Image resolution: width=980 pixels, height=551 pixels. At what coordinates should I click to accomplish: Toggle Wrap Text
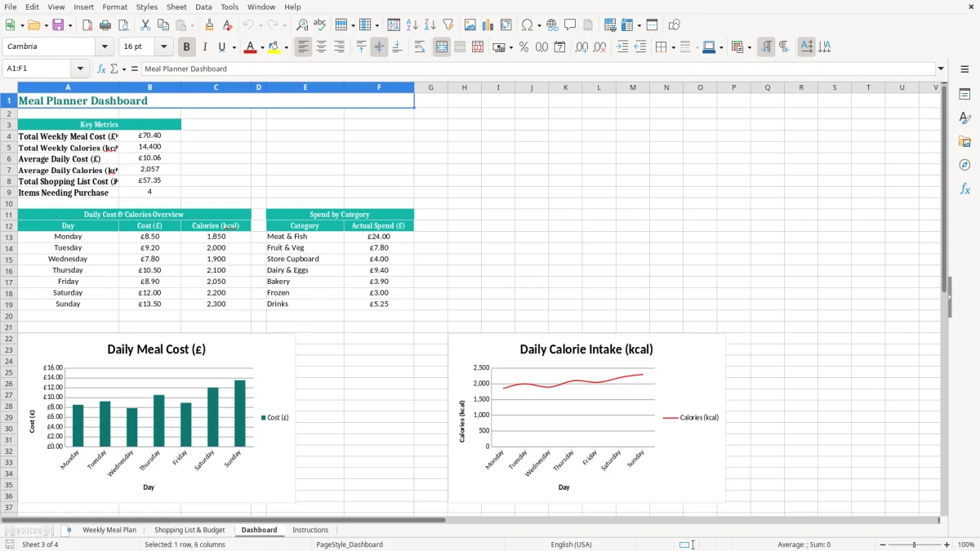tap(419, 47)
